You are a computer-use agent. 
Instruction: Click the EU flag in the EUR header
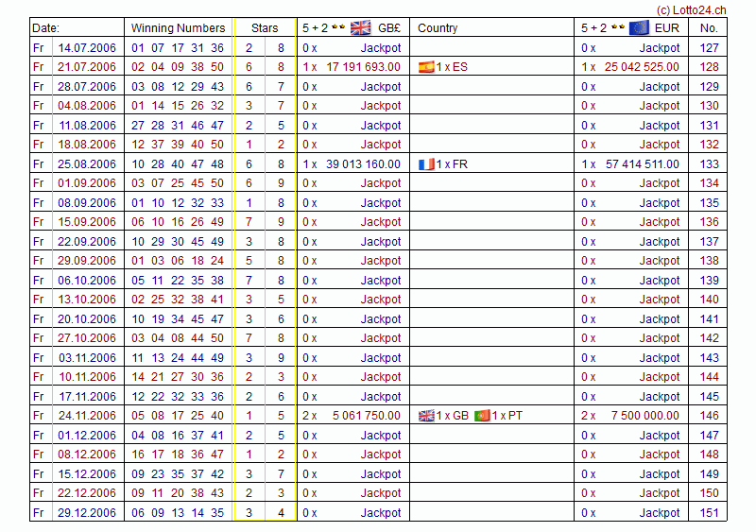pos(640,27)
